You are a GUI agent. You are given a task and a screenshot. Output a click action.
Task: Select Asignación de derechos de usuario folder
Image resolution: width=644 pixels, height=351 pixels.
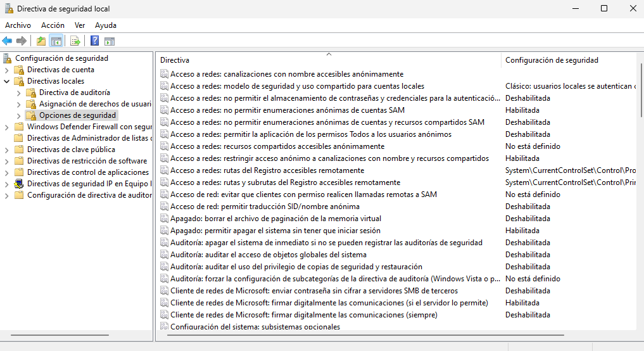[95, 104]
